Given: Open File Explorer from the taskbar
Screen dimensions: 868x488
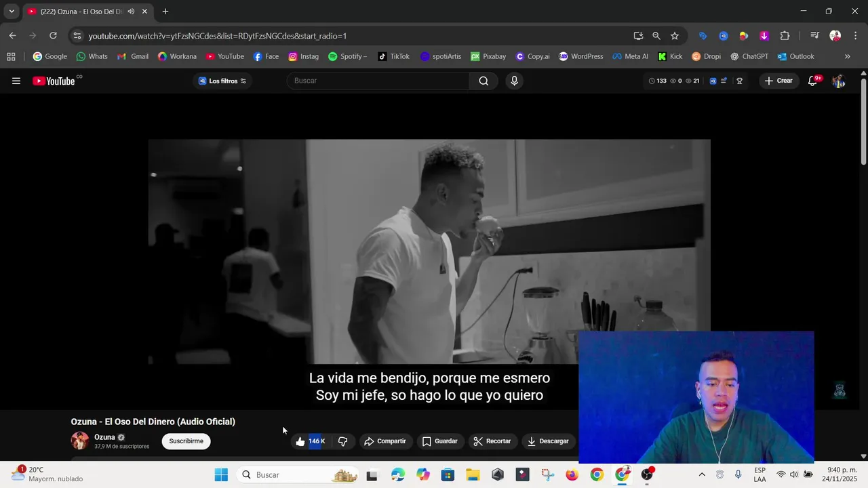Looking at the screenshot, I should [x=473, y=474].
